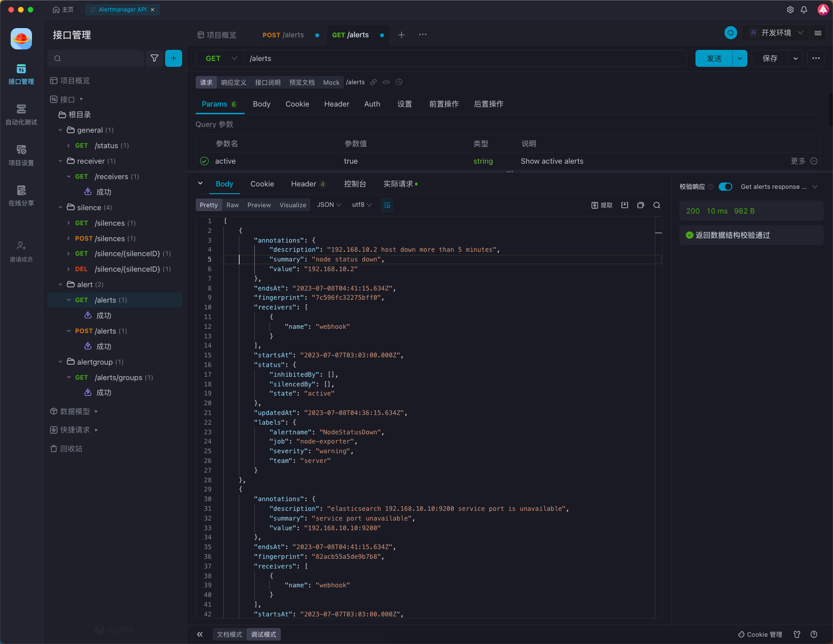The width and height of the screenshot is (833, 644).
Task: Select the Raw response view tab
Action: point(232,205)
